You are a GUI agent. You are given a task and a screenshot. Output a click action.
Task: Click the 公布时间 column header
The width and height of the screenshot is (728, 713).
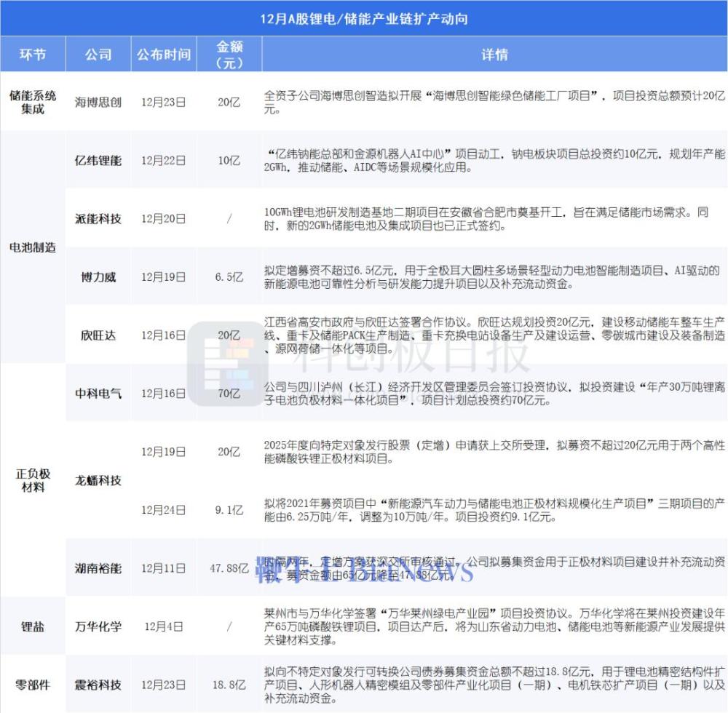(163, 54)
